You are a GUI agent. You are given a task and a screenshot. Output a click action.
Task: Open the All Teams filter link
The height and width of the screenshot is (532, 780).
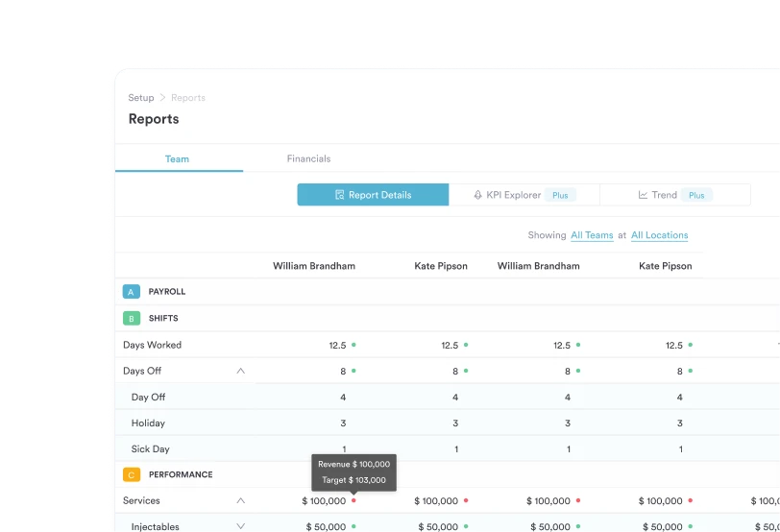592,235
